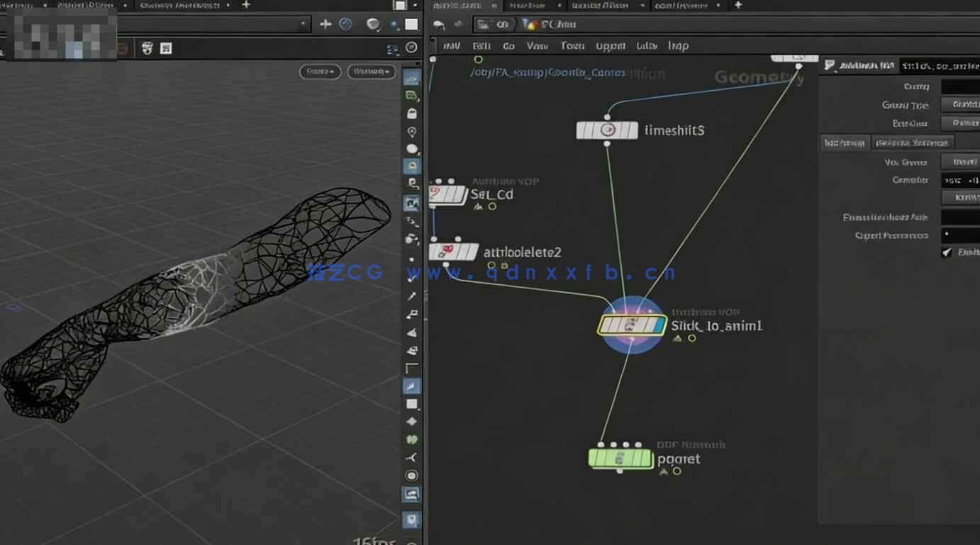The width and height of the screenshot is (980, 545).
Task: Toggle the checkbox at bottom of parameters
Action: click(947, 252)
